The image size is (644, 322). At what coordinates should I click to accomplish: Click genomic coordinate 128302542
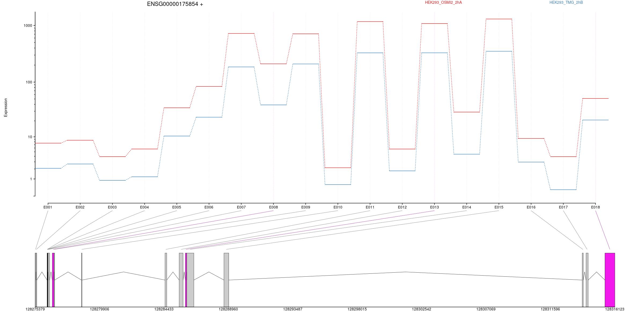coord(422,309)
